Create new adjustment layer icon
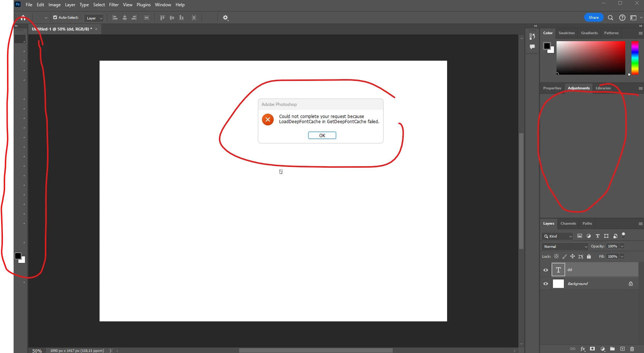The image size is (644, 353). click(602, 349)
